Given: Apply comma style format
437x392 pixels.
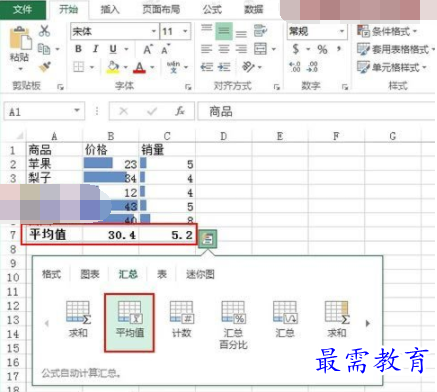Looking at the screenshot, I should click(339, 49).
